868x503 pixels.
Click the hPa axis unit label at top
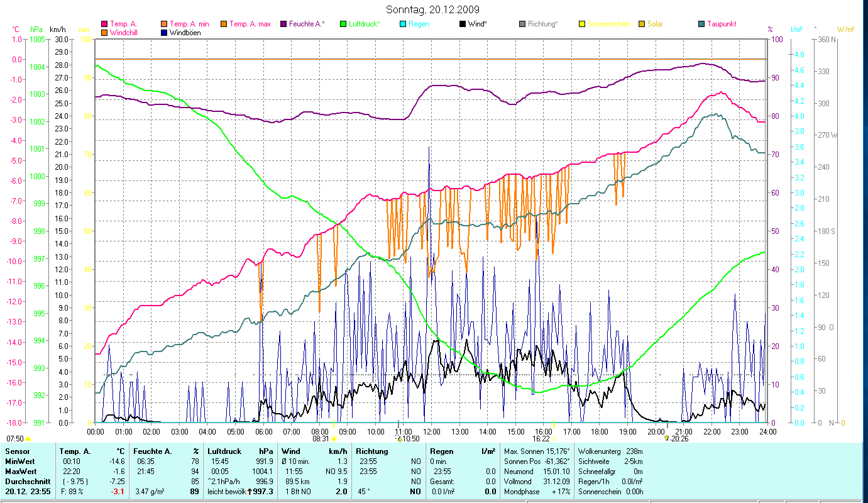point(36,30)
